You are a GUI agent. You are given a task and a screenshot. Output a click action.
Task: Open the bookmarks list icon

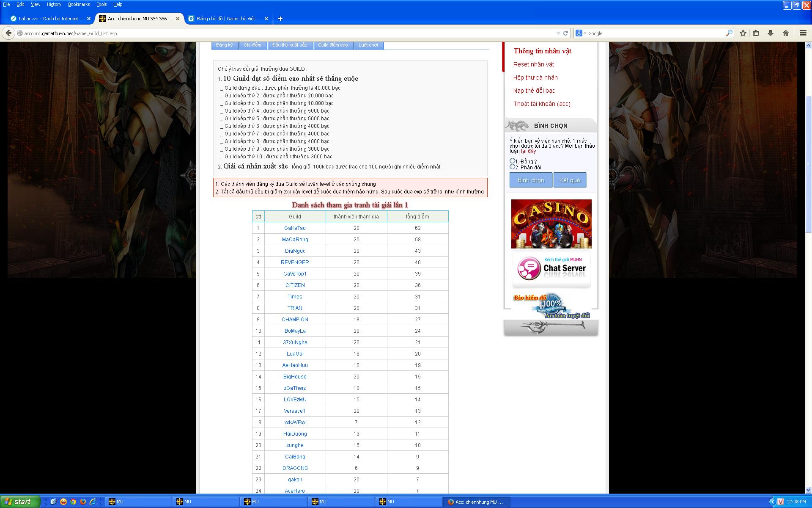point(756,33)
